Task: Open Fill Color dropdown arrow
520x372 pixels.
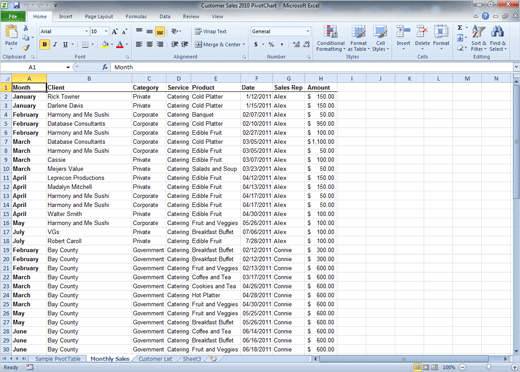Action: tap(112, 44)
